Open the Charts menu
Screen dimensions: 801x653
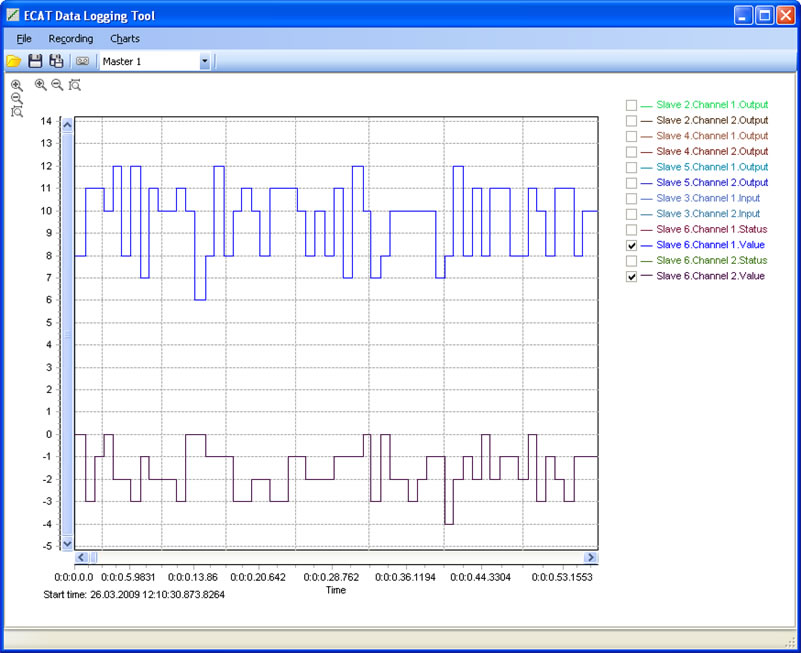pos(125,38)
